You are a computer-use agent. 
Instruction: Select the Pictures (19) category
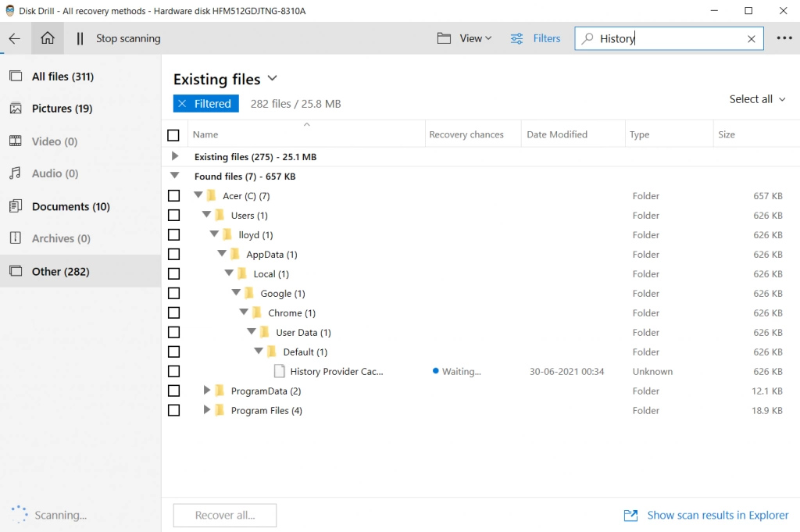(80, 109)
